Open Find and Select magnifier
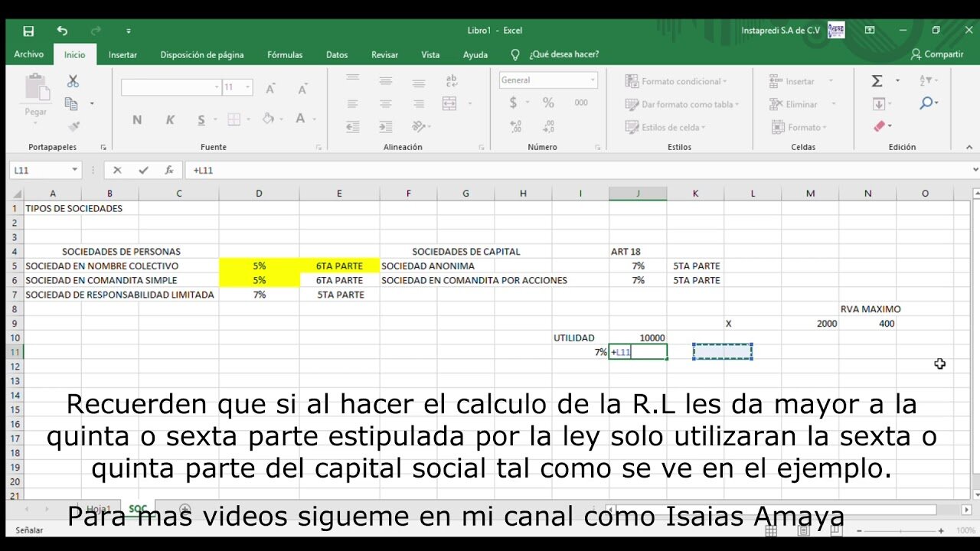The image size is (980, 551). coord(926,103)
